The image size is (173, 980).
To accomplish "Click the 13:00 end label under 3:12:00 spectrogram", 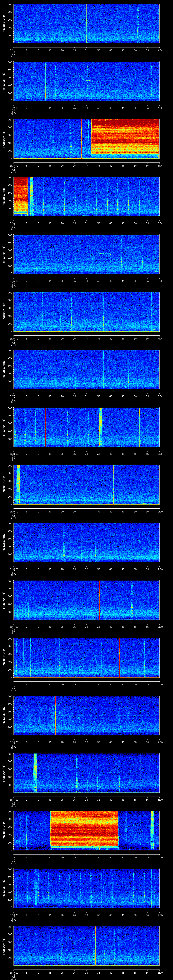I will point(159,684).
